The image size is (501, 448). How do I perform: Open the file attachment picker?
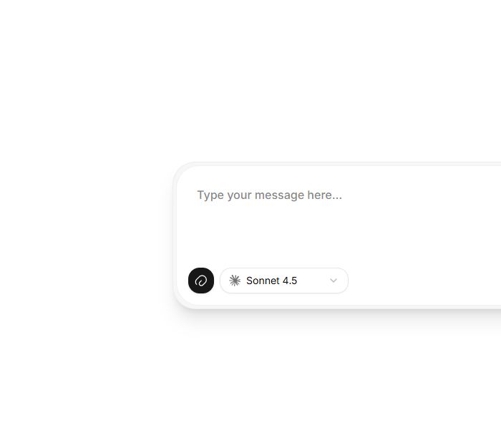[201, 281]
